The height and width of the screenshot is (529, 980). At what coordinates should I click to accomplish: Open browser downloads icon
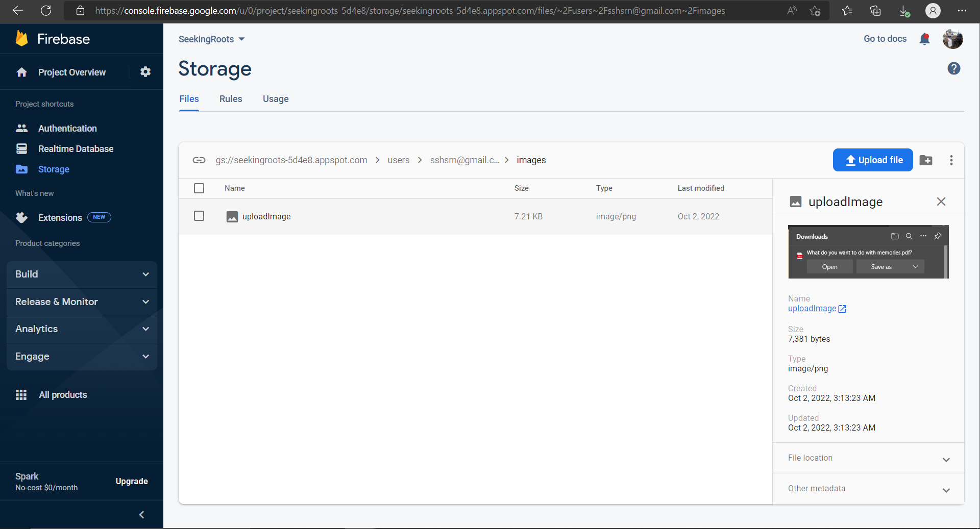tap(904, 11)
